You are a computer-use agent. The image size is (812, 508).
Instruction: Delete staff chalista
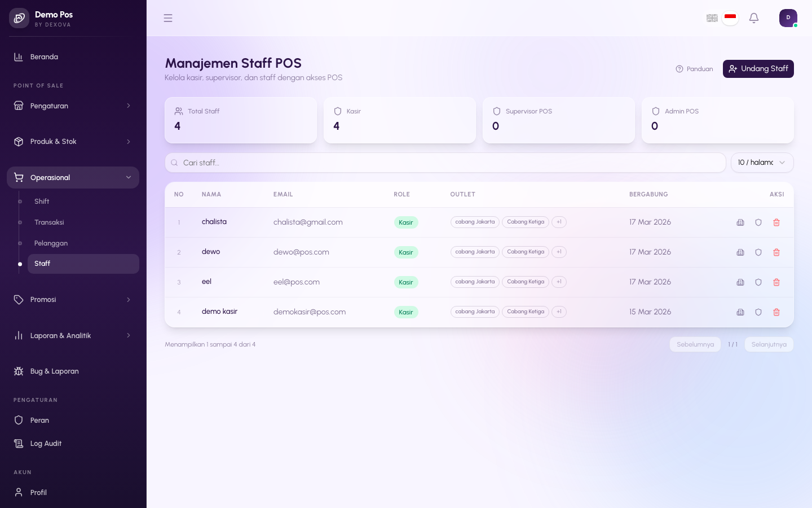click(x=776, y=222)
